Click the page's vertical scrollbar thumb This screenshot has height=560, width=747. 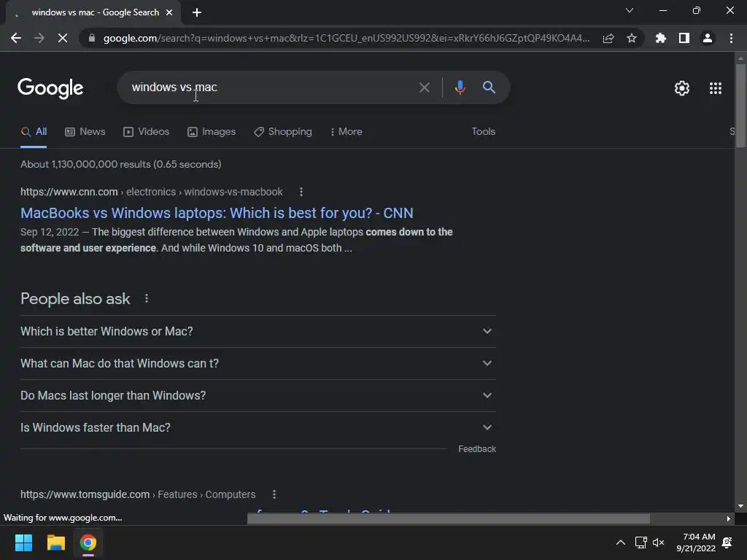(x=740, y=106)
